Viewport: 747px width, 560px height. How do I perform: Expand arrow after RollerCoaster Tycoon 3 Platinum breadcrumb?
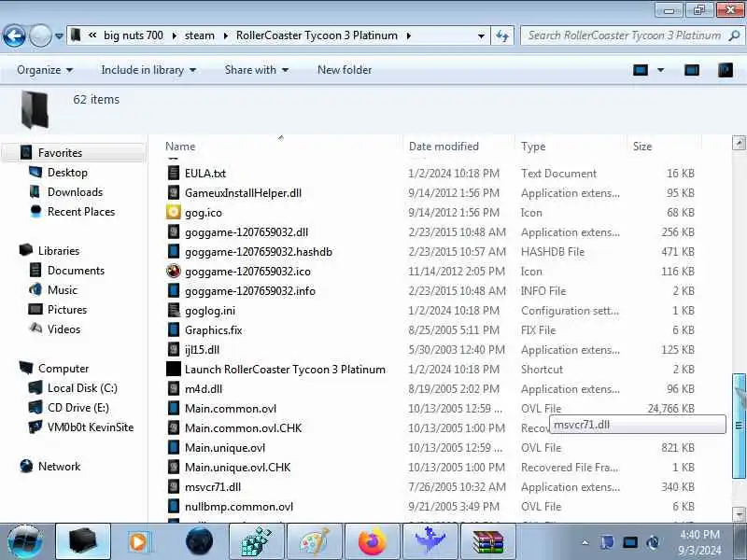point(409,35)
